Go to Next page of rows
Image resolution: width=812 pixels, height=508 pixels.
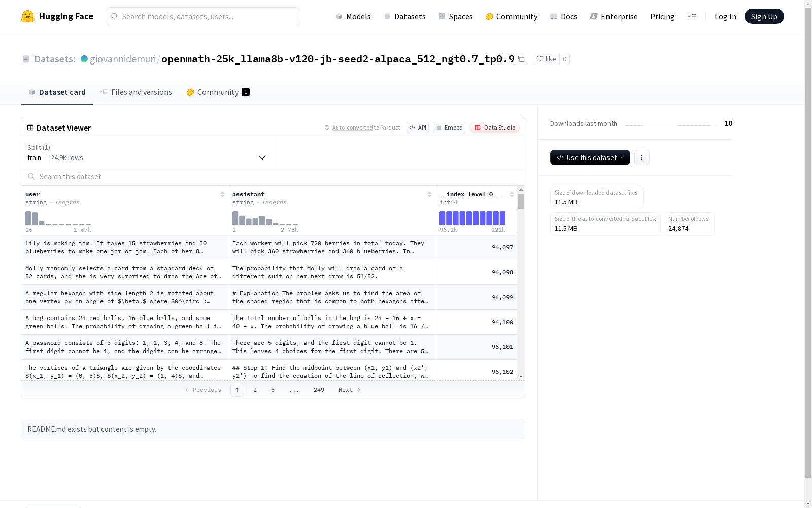tap(350, 390)
